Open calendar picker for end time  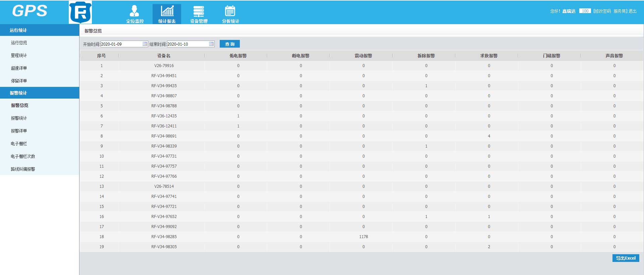click(x=211, y=44)
